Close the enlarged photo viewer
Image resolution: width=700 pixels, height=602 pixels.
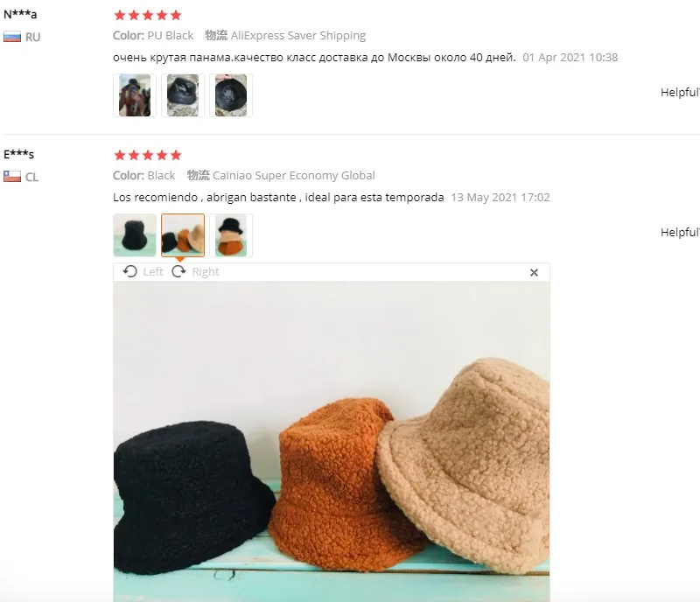534,272
